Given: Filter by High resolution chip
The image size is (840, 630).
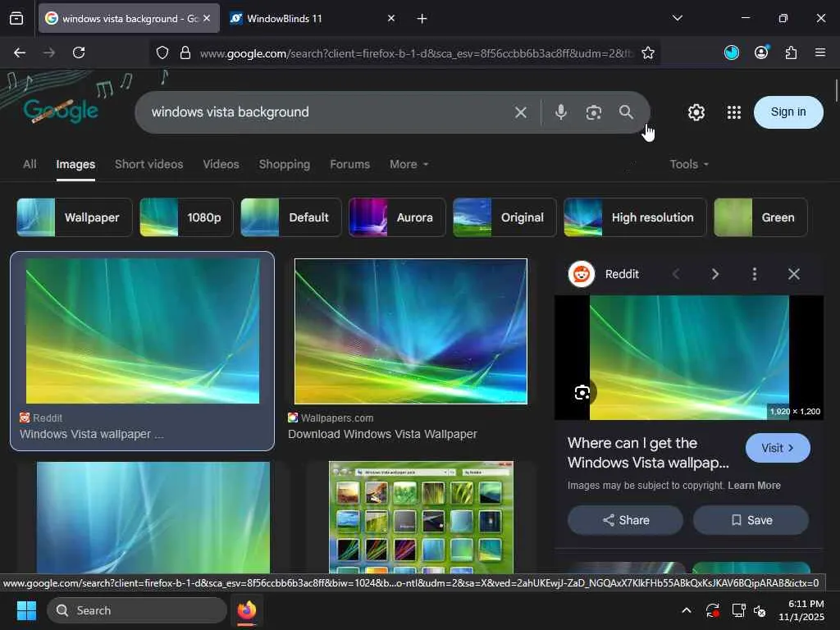Looking at the screenshot, I should (635, 217).
